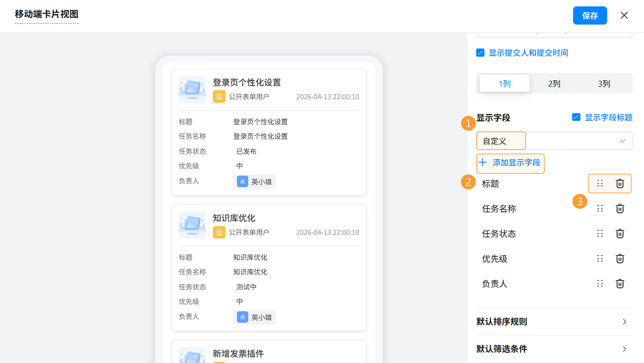
Task: Click trash icon beside 负责人
Action: coord(620,284)
